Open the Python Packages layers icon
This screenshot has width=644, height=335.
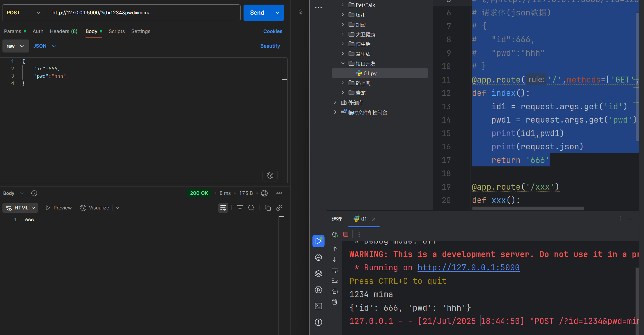[318, 274]
